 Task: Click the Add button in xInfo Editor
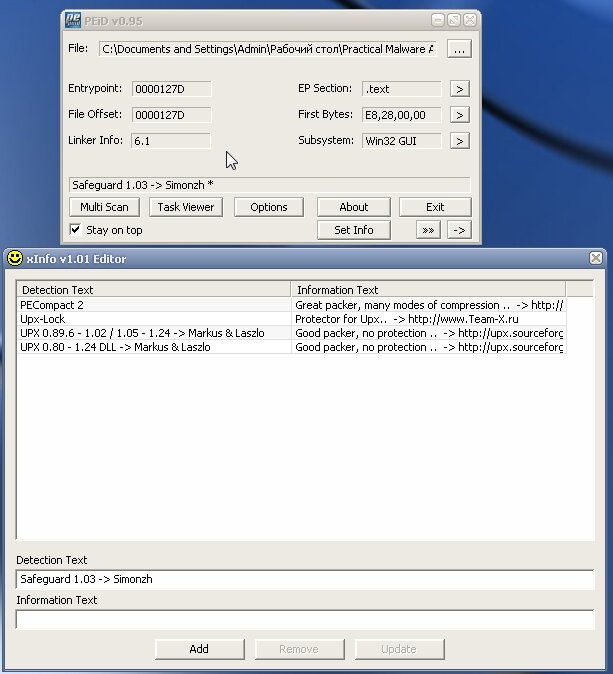coord(199,649)
